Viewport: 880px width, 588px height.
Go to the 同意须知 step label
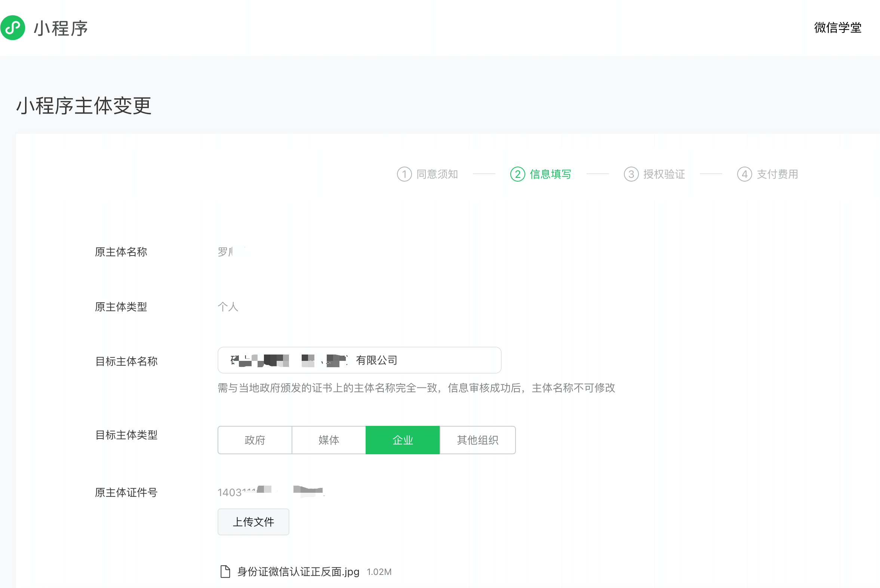pyautogui.click(x=437, y=174)
